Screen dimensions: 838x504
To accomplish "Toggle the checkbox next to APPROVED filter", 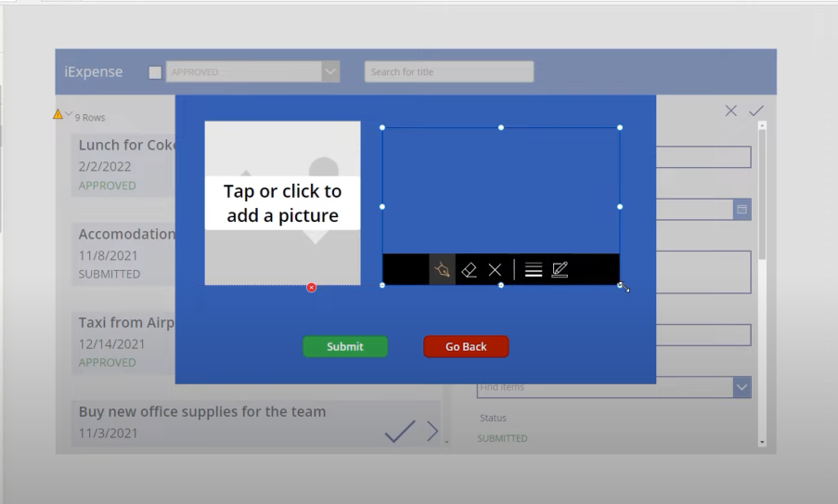I will [x=155, y=72].
